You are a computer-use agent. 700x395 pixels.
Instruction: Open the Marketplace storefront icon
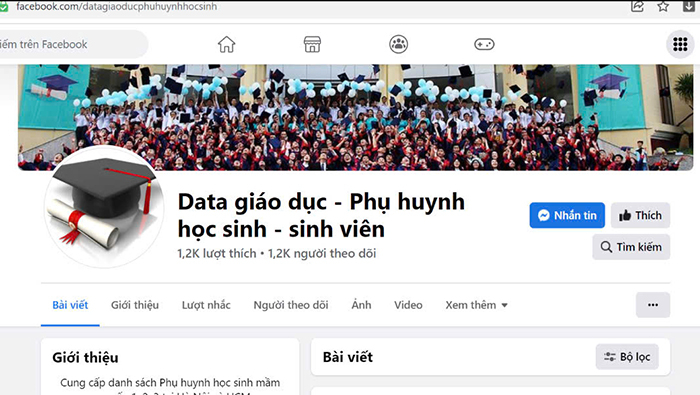point(312,44)
